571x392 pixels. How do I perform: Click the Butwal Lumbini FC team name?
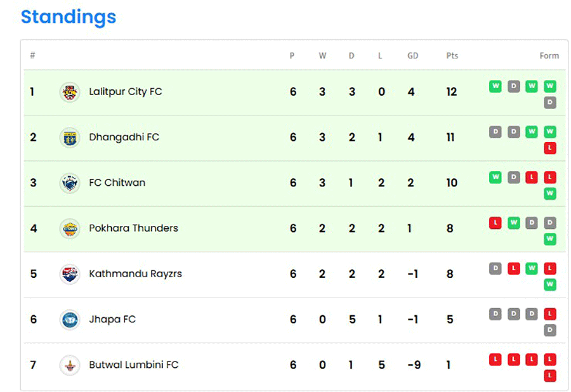coord(134,365)
